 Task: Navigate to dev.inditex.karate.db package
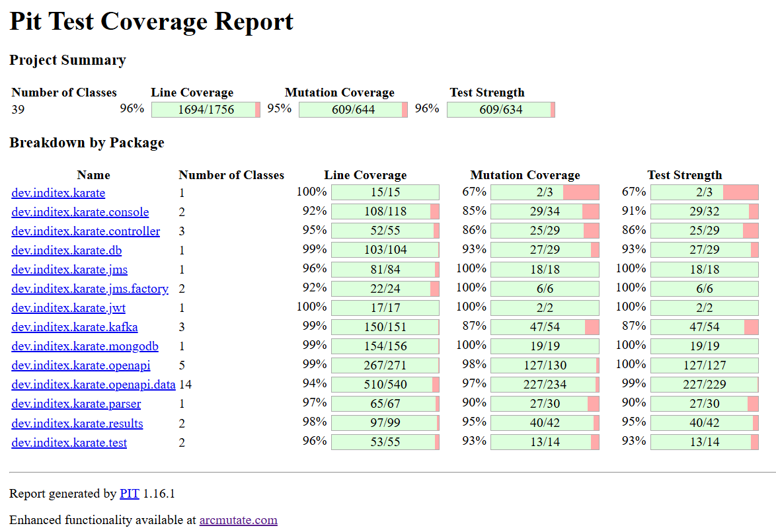click(x=66, y=250)
